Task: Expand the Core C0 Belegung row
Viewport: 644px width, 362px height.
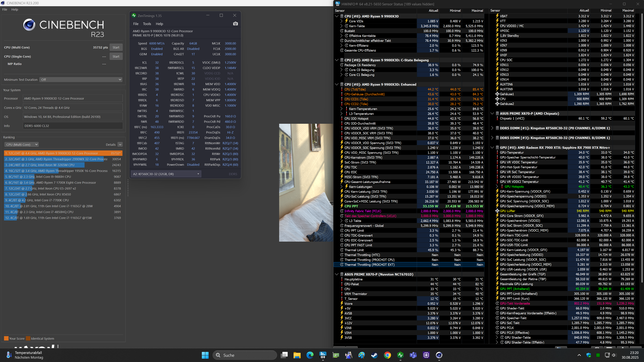Action: [341, 70]
